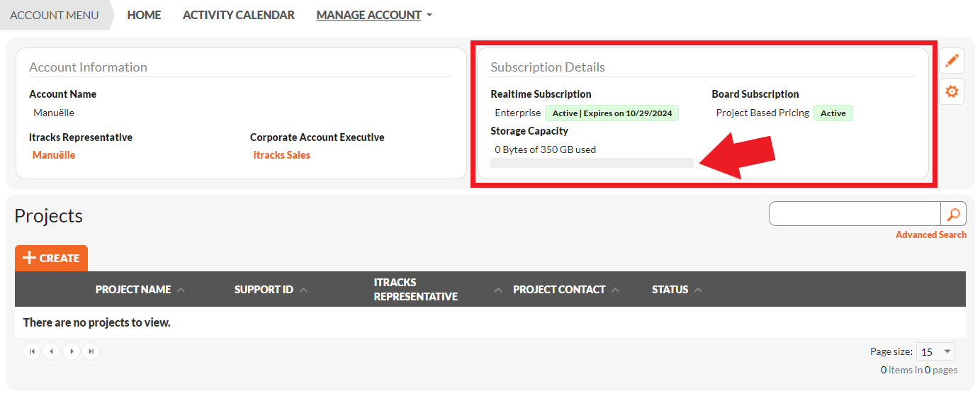Screen dimensions: 980x396
Task: Click the Support ID column header
Action: tap(264, 290)
